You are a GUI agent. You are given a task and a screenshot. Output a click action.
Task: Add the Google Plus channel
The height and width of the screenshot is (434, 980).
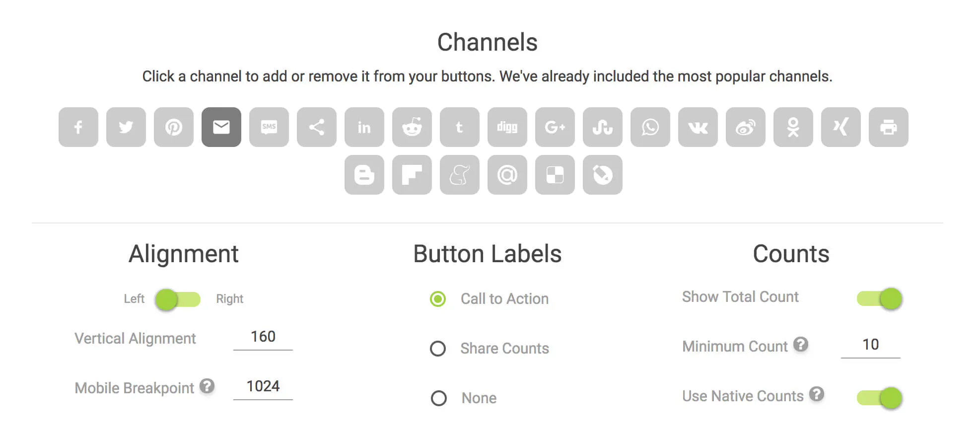click(555, 127)
